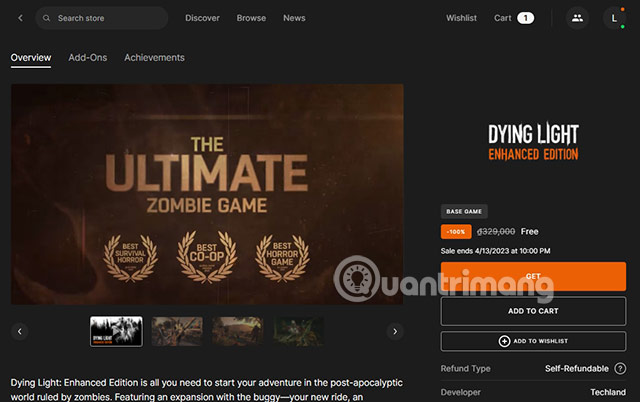Click the orange GET button

[533, 276]
